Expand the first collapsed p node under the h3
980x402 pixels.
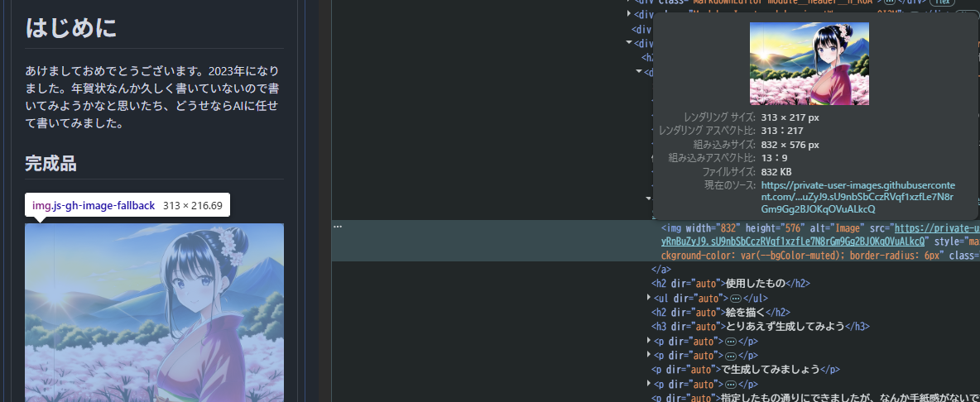tap(649, 341)
